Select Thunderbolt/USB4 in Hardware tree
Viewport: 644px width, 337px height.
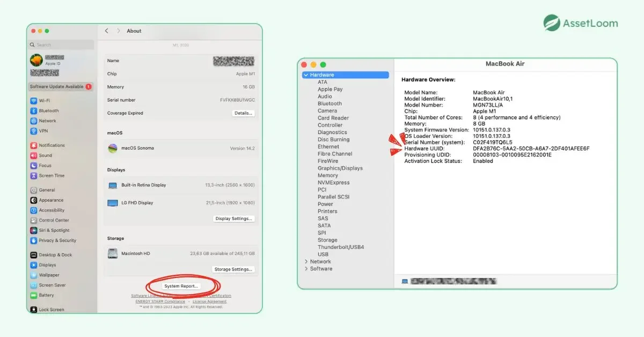[x=341, y=247]
